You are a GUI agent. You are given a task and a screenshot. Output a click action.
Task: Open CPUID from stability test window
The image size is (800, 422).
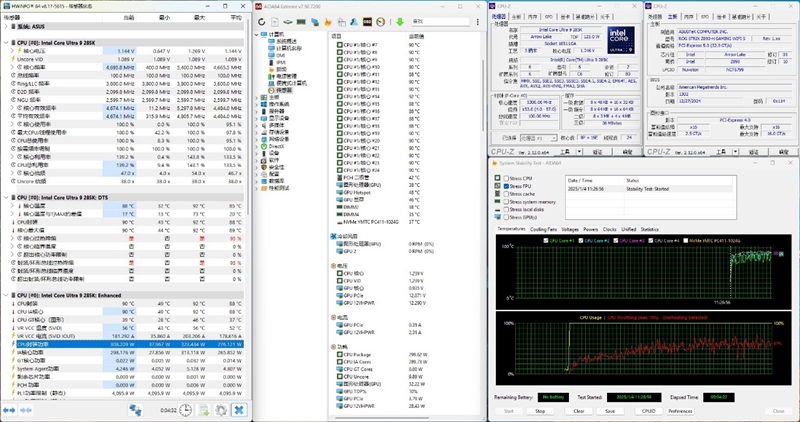[648, 411]
